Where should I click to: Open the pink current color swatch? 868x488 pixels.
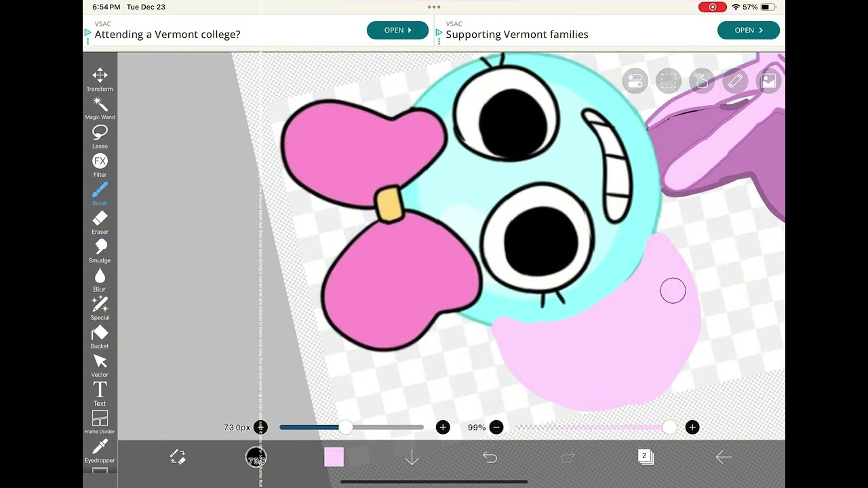[334, 457]
